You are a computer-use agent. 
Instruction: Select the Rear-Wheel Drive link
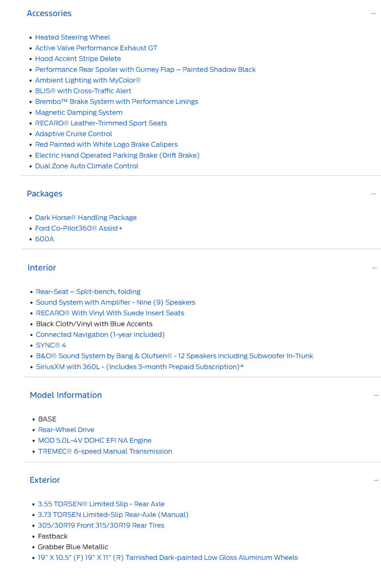tap(66, 430)
